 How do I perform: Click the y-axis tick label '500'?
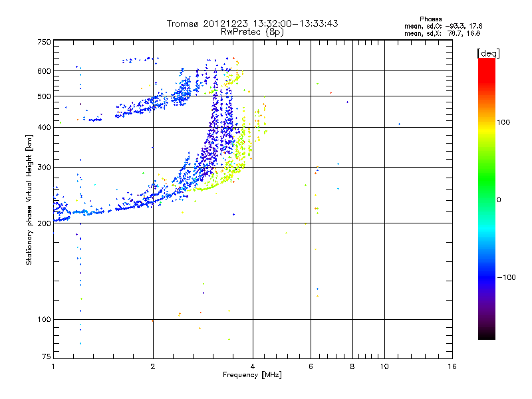pyautogui.click(x=44, y=96)
